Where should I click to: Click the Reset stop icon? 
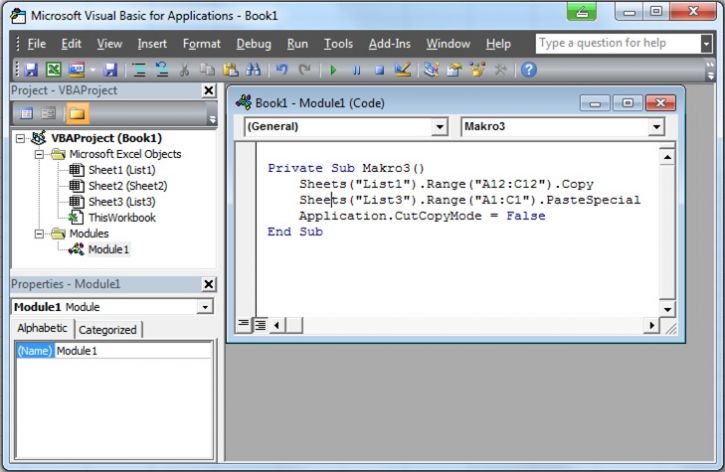[379, 70]
